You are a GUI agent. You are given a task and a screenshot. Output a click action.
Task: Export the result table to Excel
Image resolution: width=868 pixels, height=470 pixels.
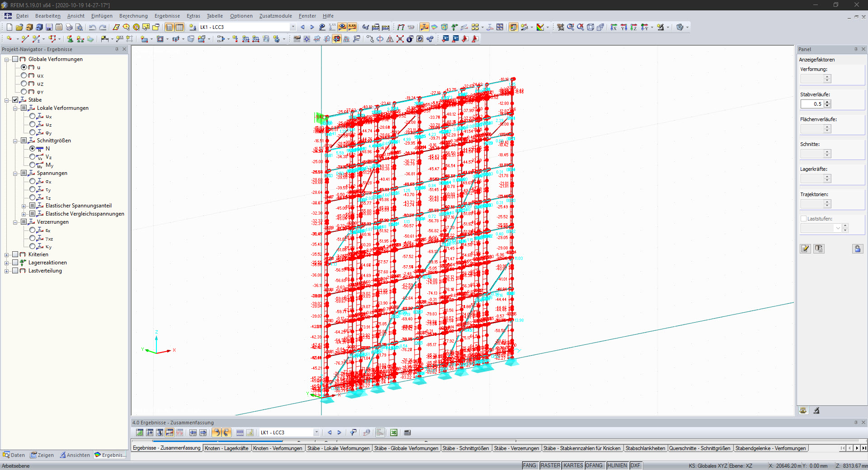393,432
